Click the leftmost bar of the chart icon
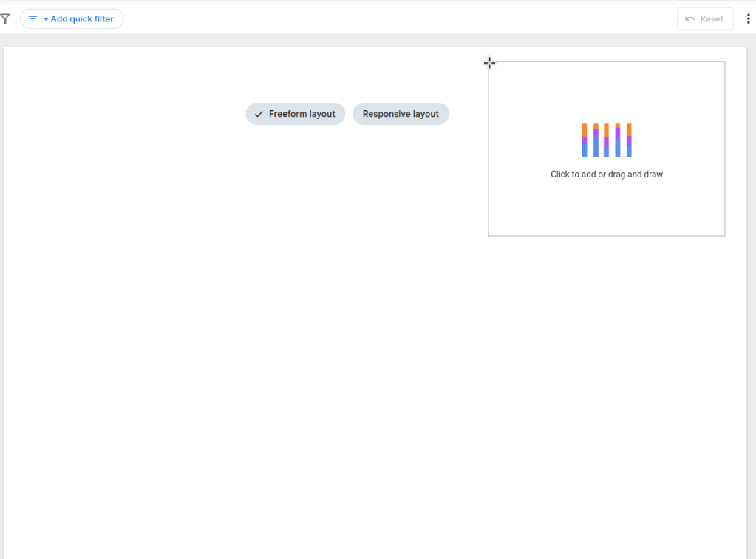Image resolution: width=756 pixels, height=559 pixels. coord(585,140)
